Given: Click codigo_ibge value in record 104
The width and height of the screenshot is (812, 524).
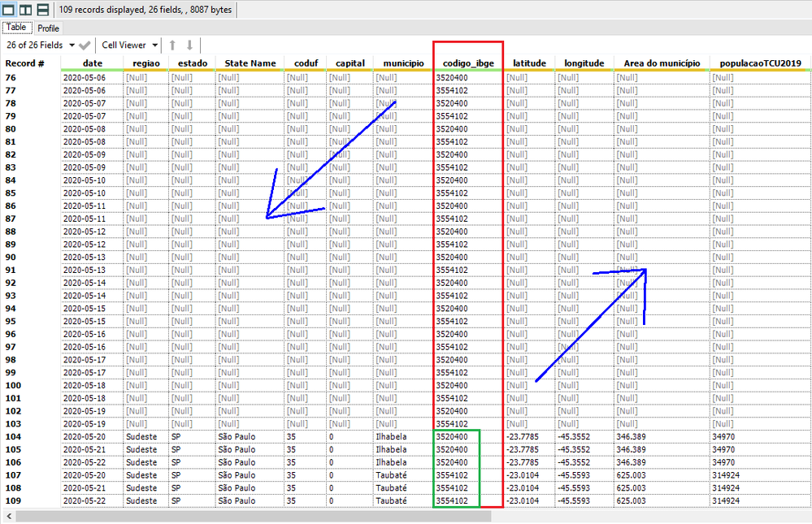Looking at the screenshot, I should 452,437.
